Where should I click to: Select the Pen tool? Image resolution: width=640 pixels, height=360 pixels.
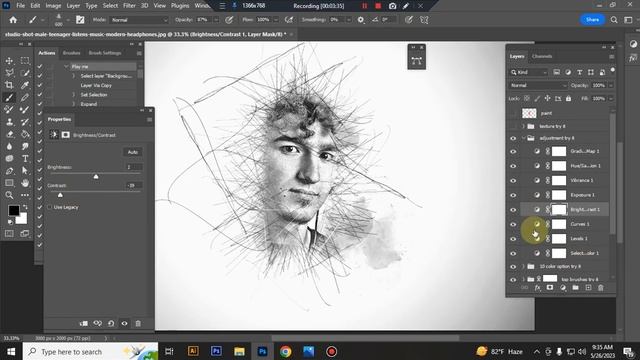(9, 171)
